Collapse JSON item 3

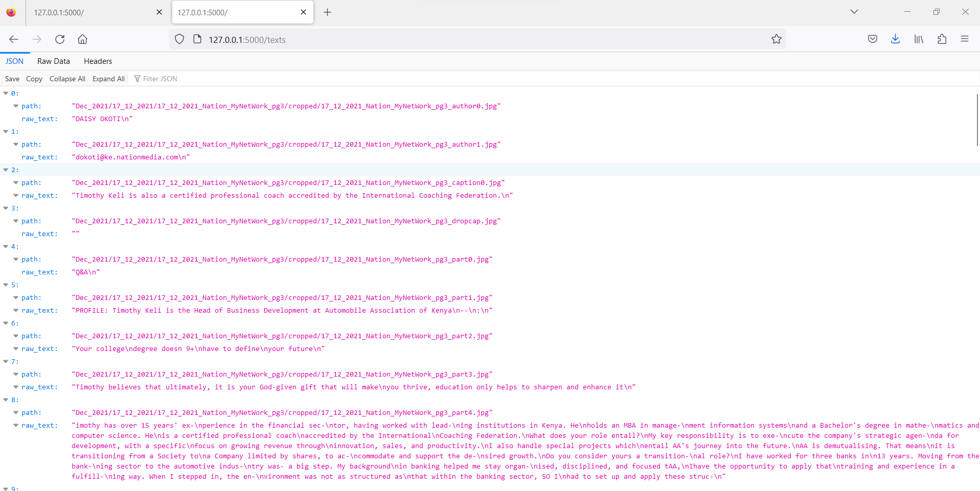tap(6, 208)
